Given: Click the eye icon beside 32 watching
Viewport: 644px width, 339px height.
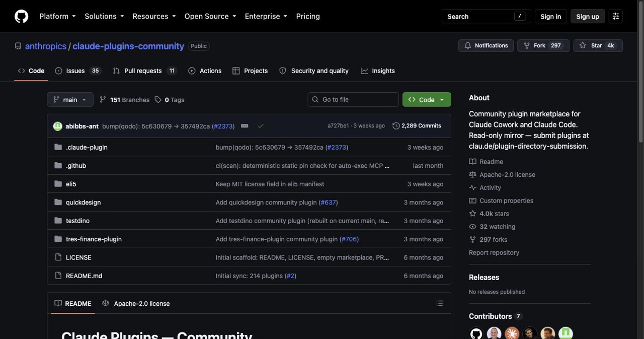Looking at the screenshot, I should (x=472, y=227).
